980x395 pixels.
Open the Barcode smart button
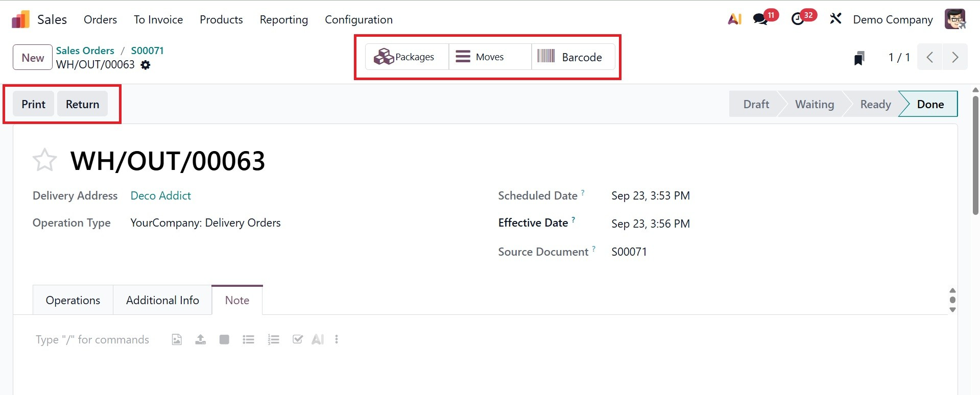[573, 57]
